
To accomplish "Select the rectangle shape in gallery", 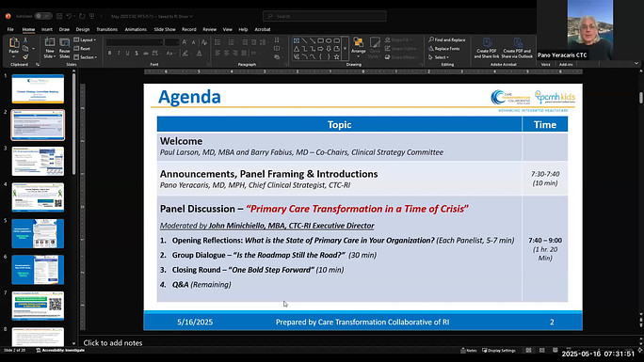I will pyautogui.click(x=320, y=40).
